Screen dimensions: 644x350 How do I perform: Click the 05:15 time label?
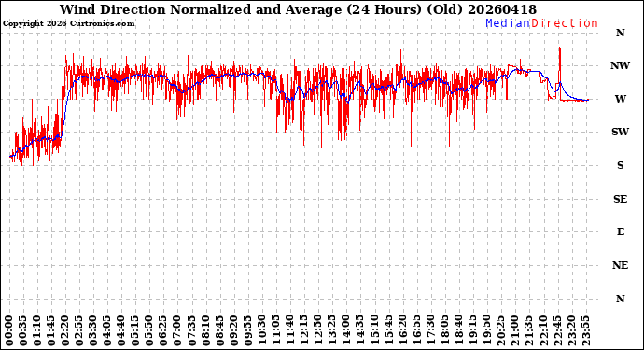[135, 330]
